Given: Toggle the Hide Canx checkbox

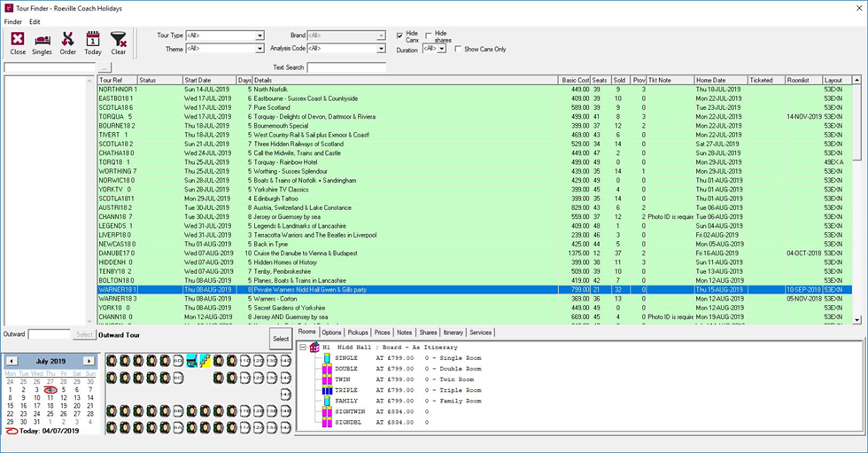Looking at the screenshot, I should pos(399,36).
